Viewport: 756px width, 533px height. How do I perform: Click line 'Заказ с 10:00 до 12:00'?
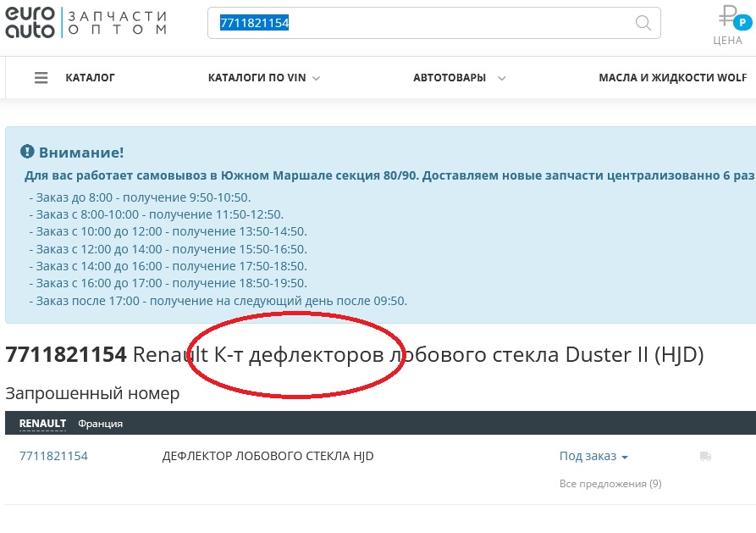point(168,231)
